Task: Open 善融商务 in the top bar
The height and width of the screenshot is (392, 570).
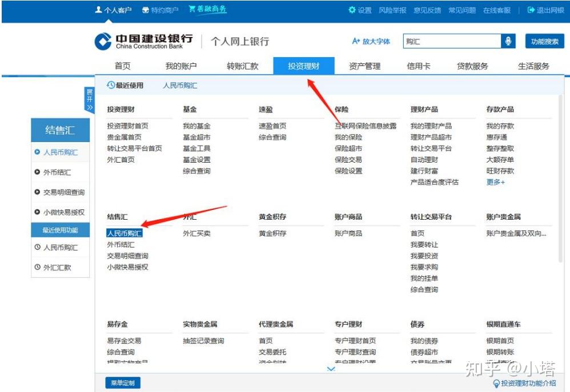Action: [x=207, y=9]
